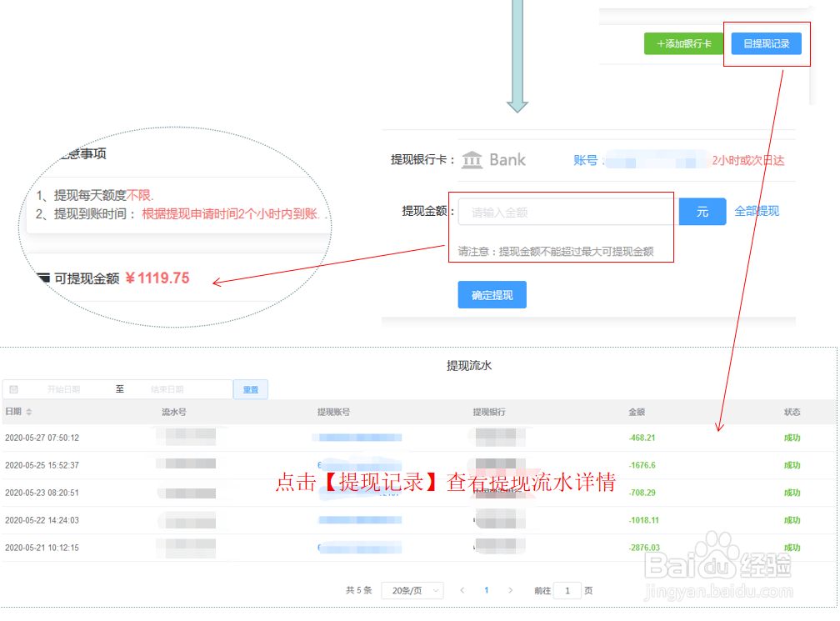This screenshot has height=621, width=840.
Task: Click the 状态 column header
Action: (792, 412)
